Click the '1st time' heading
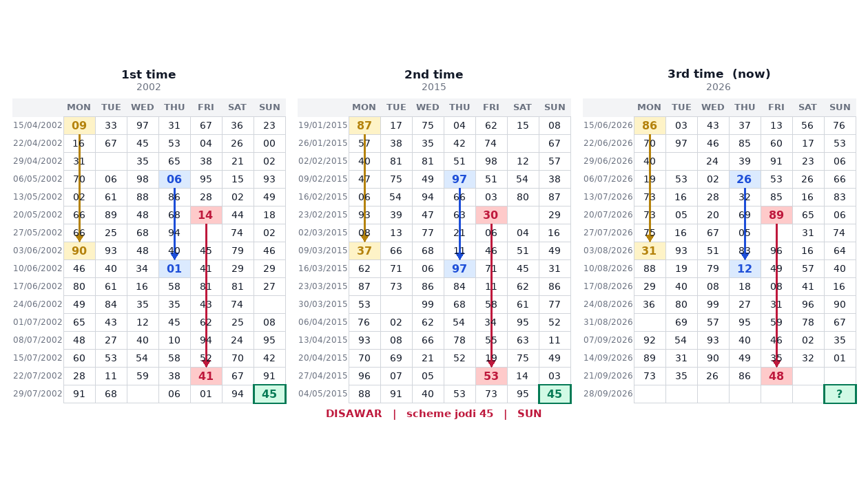 coord(149,74)
